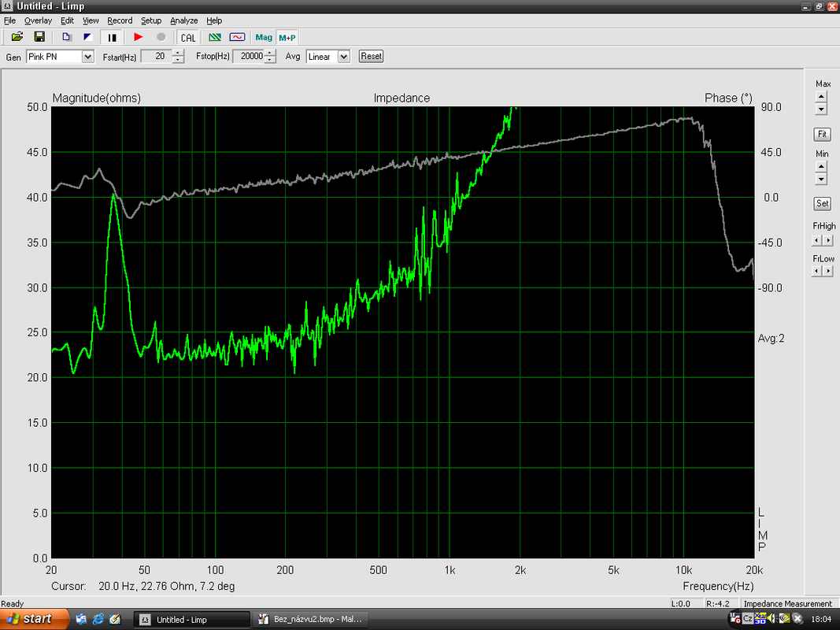The image size is (840, 630).
Task: Click the volume speaker tray icon
Action: coord(772,619)
